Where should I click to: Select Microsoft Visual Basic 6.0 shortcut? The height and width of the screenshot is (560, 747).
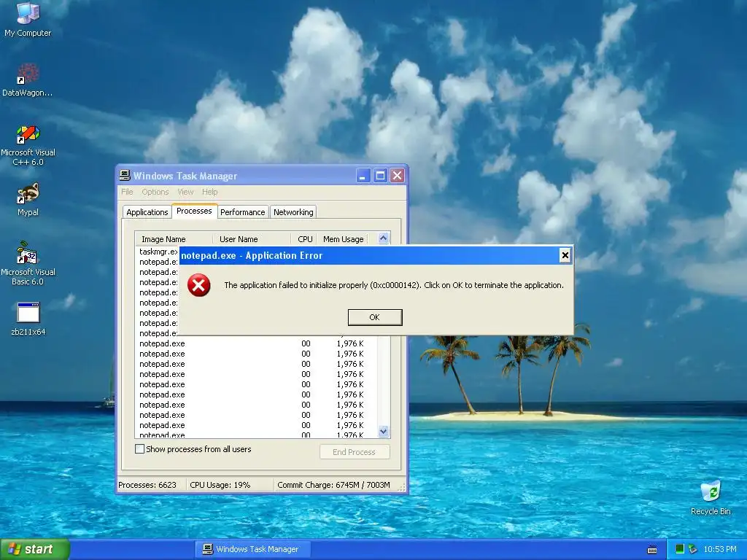28,264
